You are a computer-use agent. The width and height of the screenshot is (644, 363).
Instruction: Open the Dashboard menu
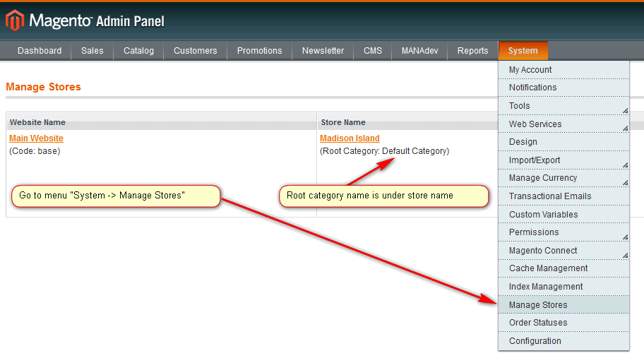point(40,51)
